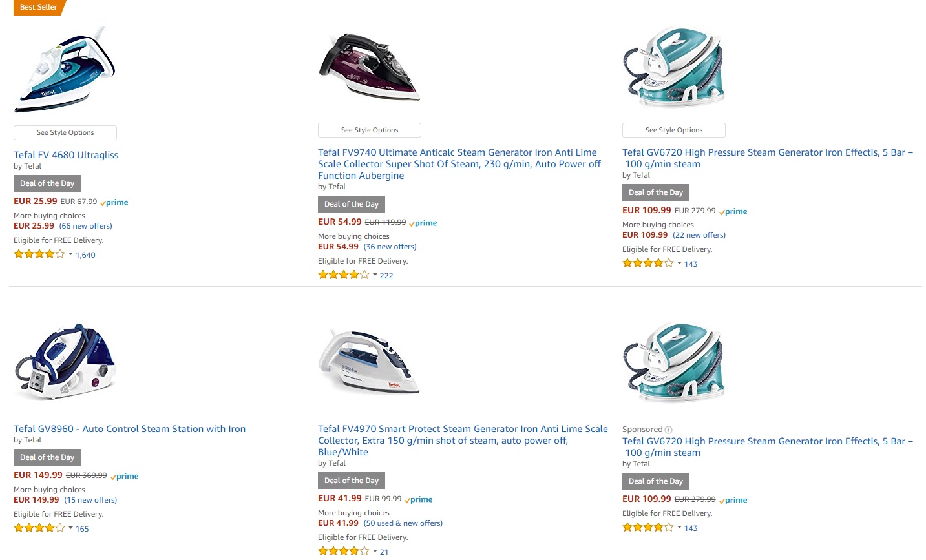Open the Tefal GV8960 Auto Control Steam Station link
Viewport: 926px width, 560px height.
129,429
